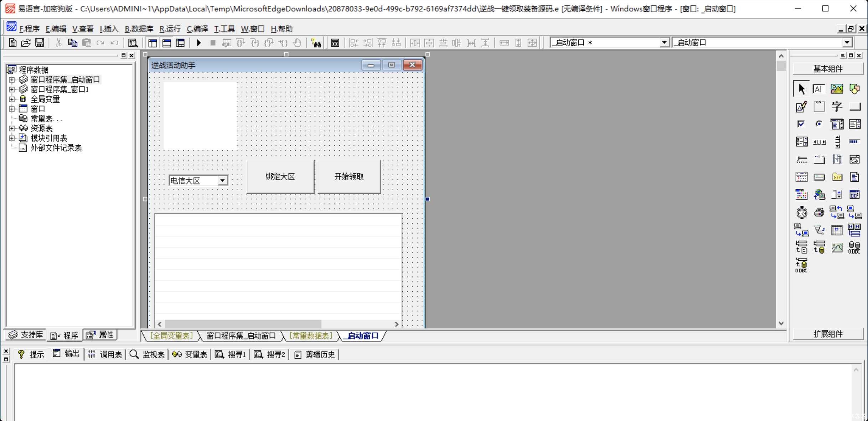Click the list box horizontal scrollbar thumb
Viewport: 868px width, 421px height.
pos(243,324)
